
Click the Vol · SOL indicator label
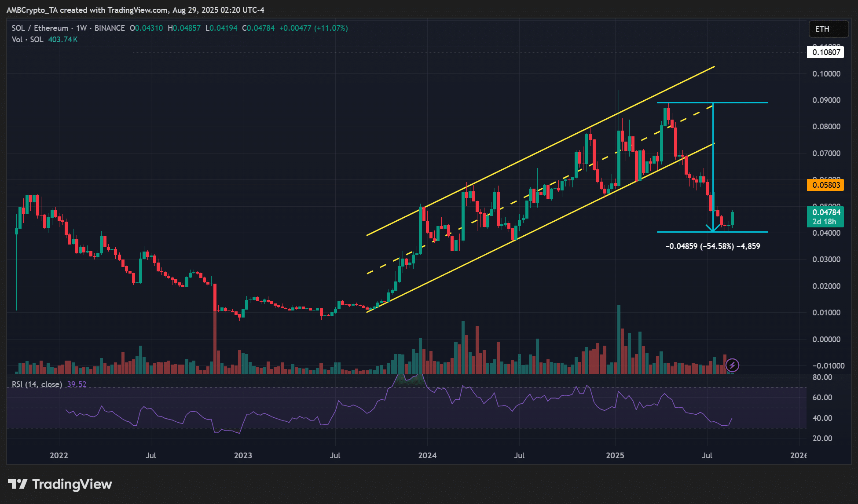(x=27, y=40)
